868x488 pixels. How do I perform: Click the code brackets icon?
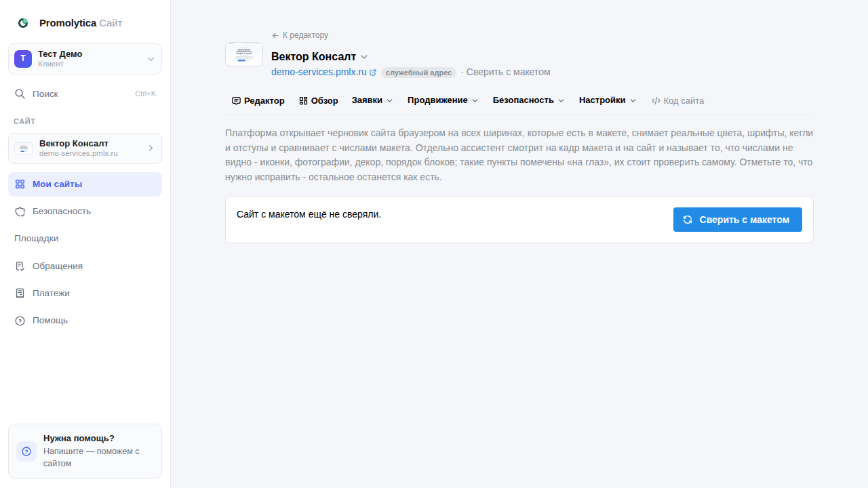656,100
